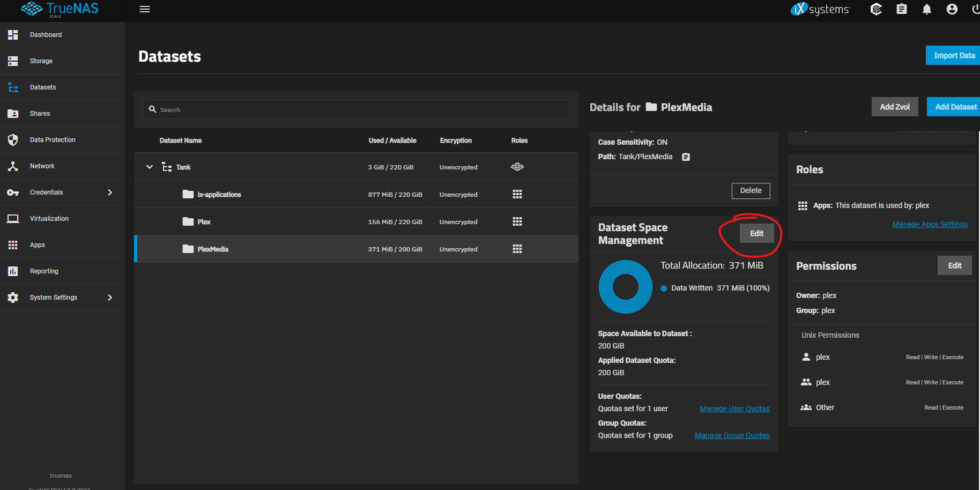Click the Apps grid icon in sidebar

click(x=13, y=245)
